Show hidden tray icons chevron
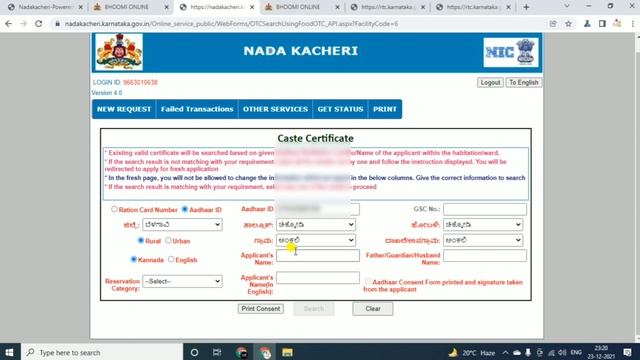Image resolution: width=640 pixels, height=360 pixels. 505,352
